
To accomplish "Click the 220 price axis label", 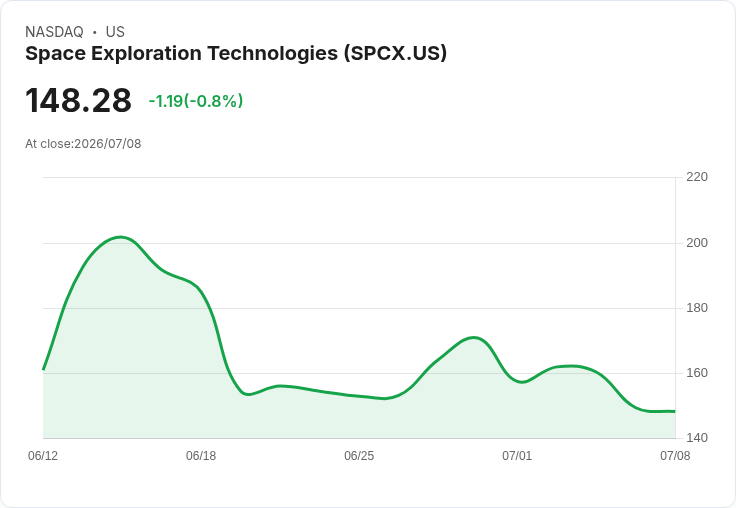I will click(697, 177).
